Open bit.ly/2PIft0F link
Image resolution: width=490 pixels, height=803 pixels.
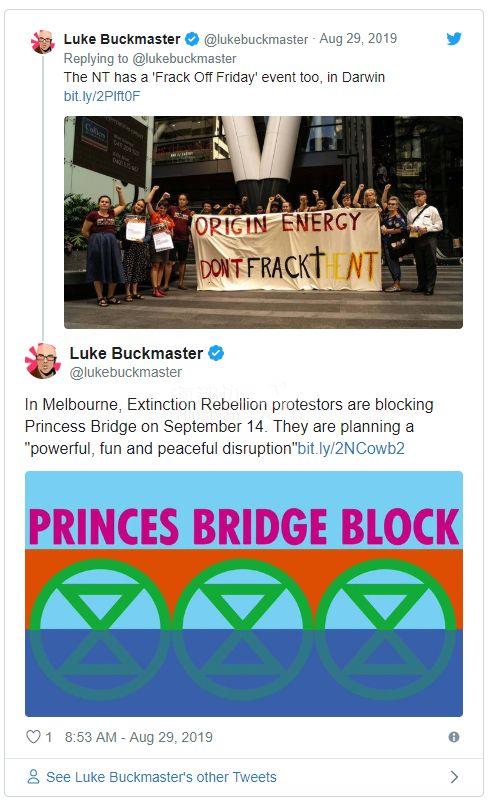(x=102, y=96)
